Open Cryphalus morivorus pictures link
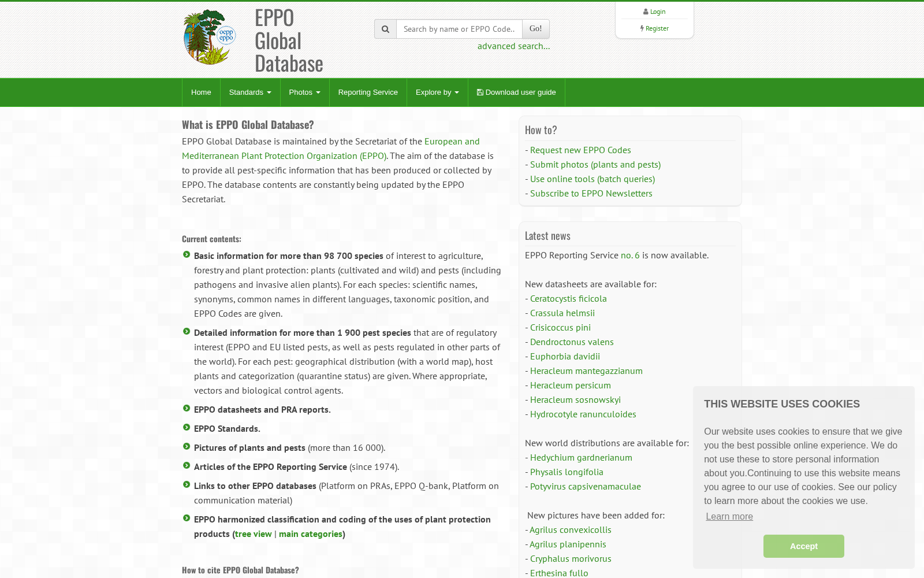Viewport: 924px width, 578px height. point(571,558)
